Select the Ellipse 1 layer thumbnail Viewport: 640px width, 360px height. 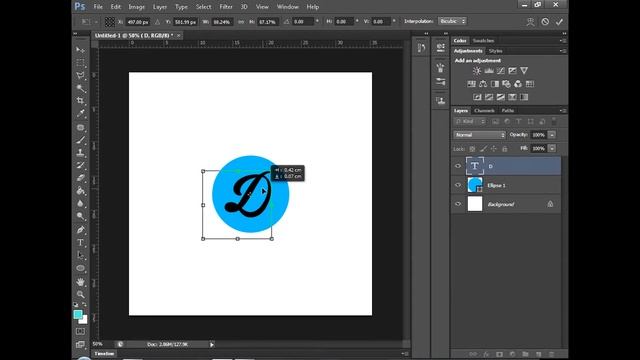475,185
